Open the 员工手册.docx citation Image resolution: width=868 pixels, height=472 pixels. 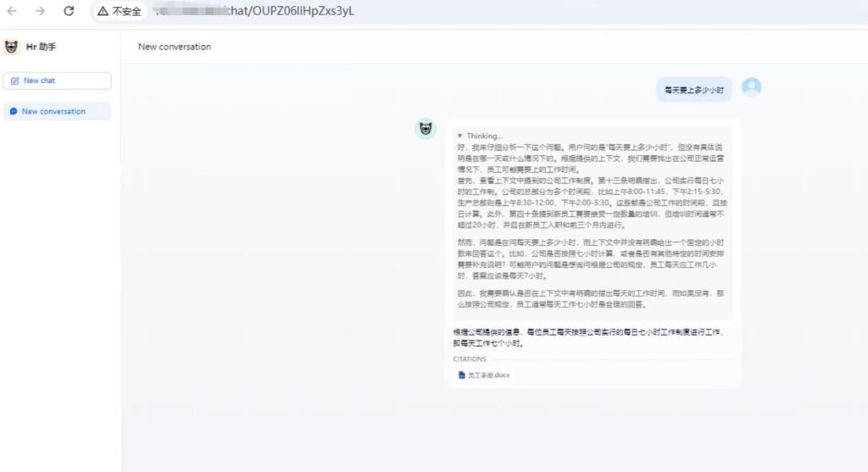(488, 375)
